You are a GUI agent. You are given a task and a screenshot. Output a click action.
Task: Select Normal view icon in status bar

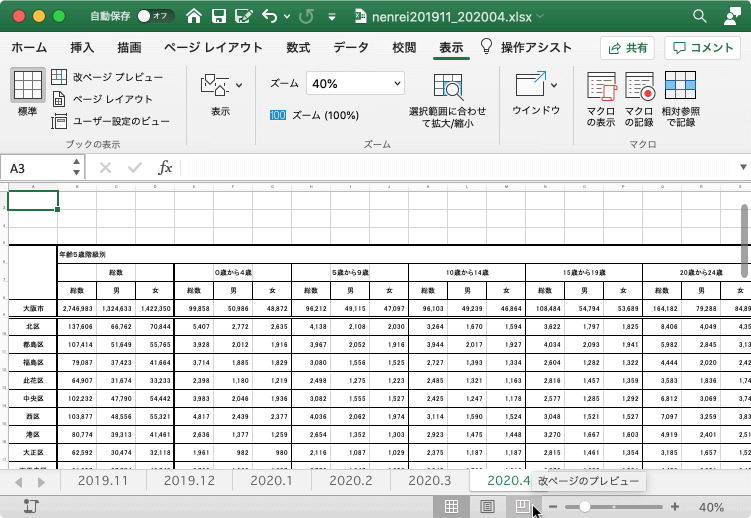[451, 507]
